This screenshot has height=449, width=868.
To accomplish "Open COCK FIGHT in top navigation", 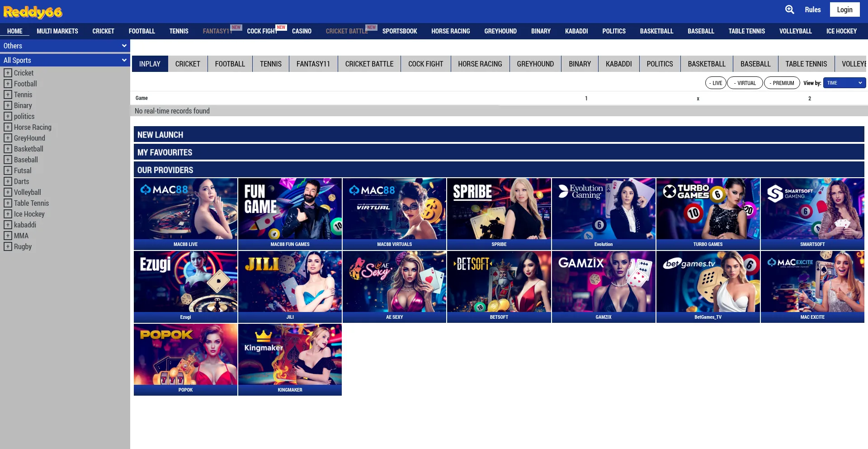I will click(x=262, y=31).
